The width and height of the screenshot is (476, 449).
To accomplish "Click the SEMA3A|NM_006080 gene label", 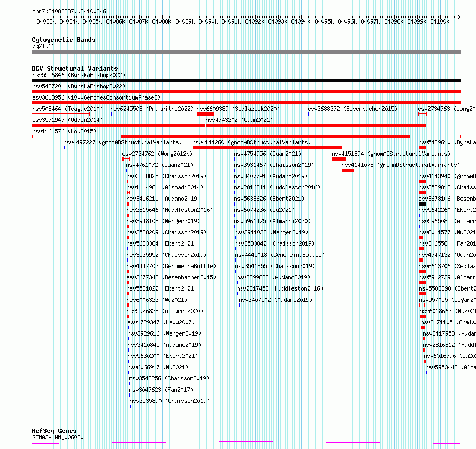I will pyautogui.click(x=58, y=437).
